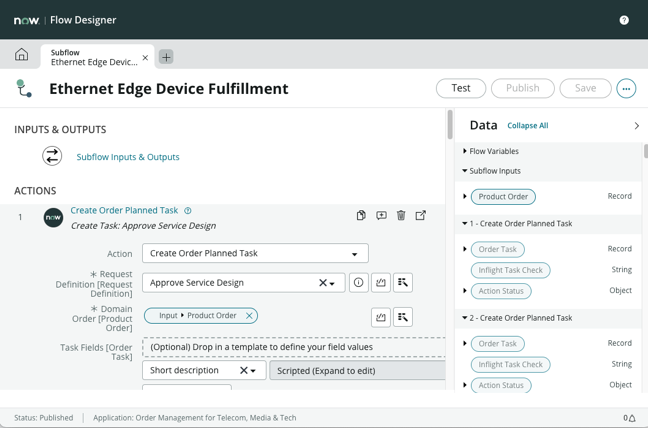Viewport: 648px width, 428px height.
Task: Close the Ethernet Edge Device subflow tab
Action: 145,58
